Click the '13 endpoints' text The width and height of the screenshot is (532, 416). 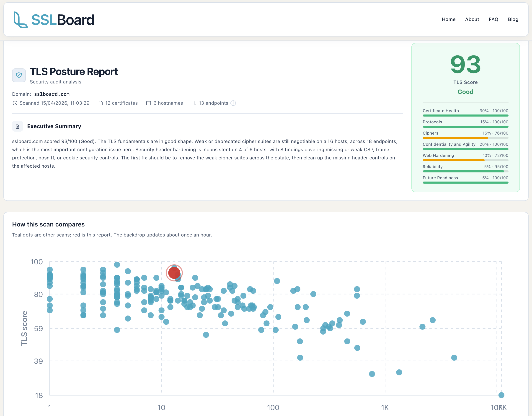[213, 103]
